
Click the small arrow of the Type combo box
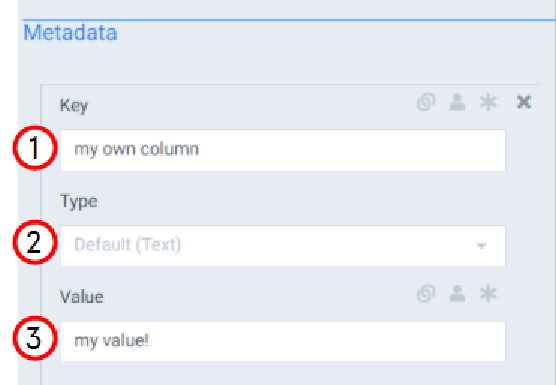(x=482, y=246)
